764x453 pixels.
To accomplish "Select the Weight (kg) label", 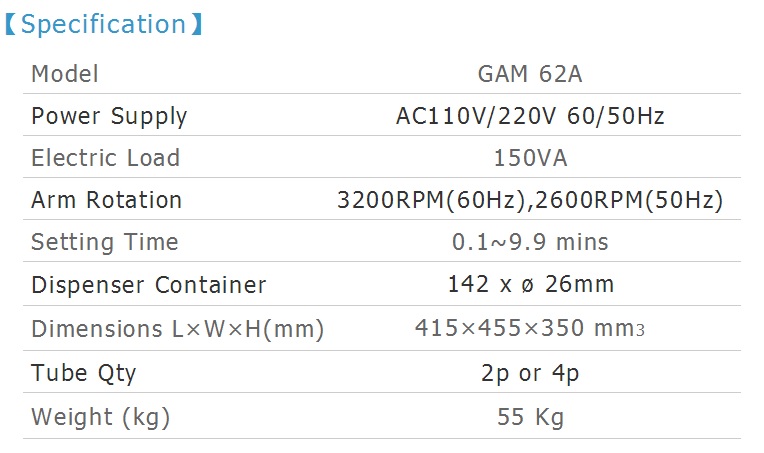I will tap(100, 418).
